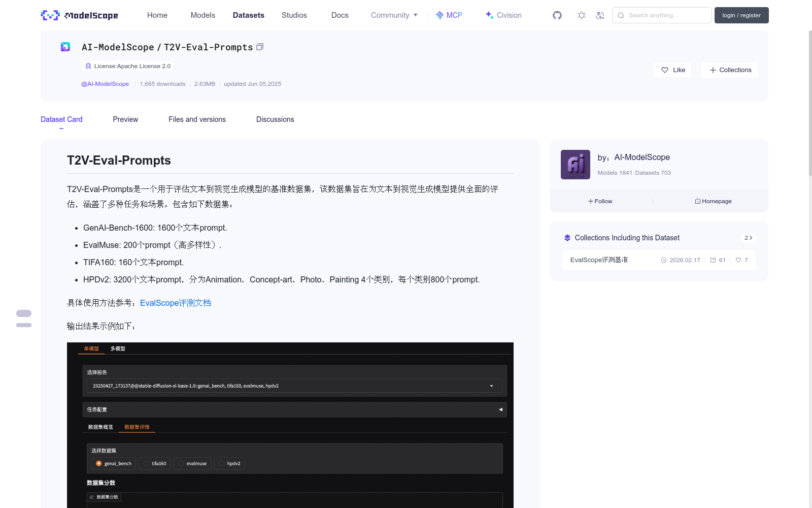Follow the AI-ModelScope organization

[600, 201]
